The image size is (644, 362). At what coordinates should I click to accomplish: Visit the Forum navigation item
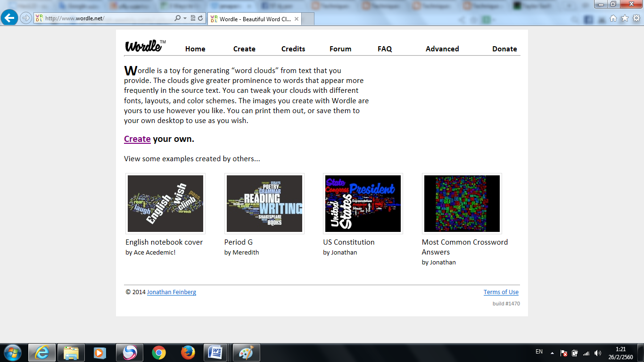pos(340,49)
